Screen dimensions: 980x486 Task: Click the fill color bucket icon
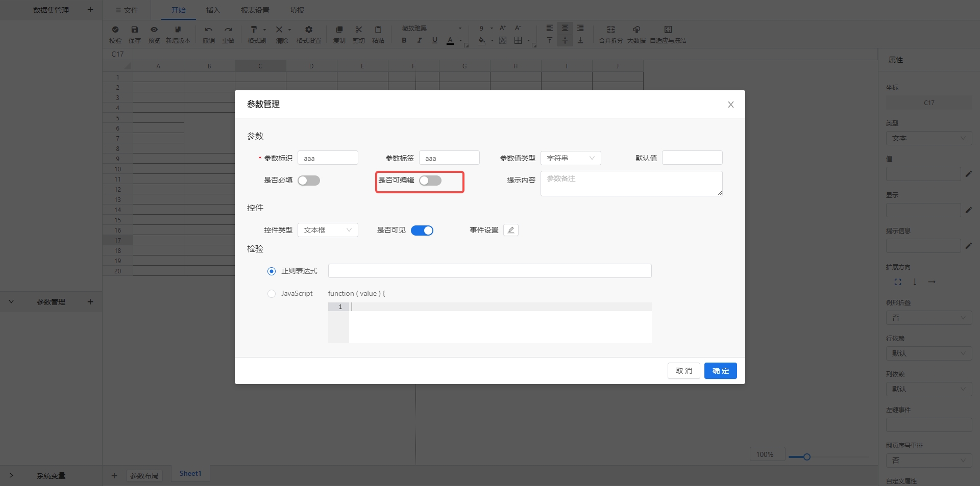click(x=482, y=40)
